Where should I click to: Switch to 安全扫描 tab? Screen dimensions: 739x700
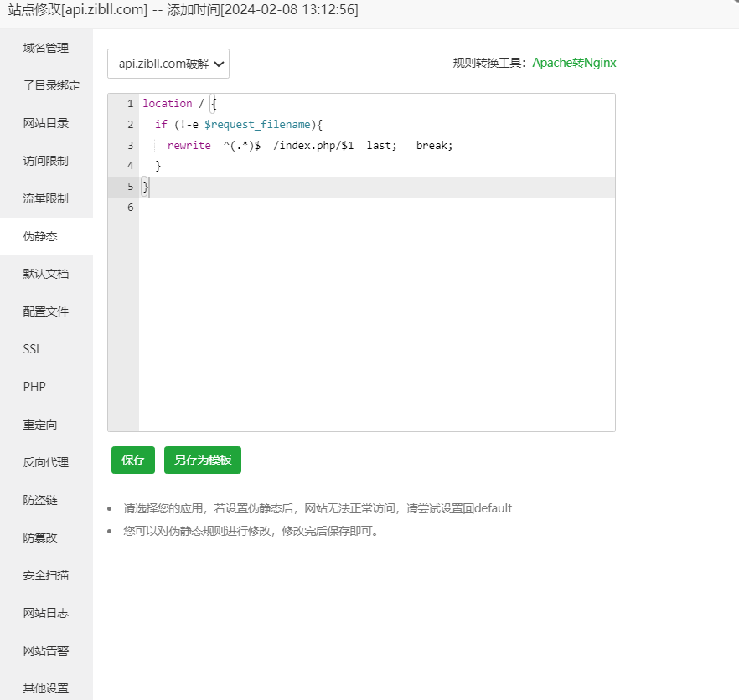[x=46, y=575]
